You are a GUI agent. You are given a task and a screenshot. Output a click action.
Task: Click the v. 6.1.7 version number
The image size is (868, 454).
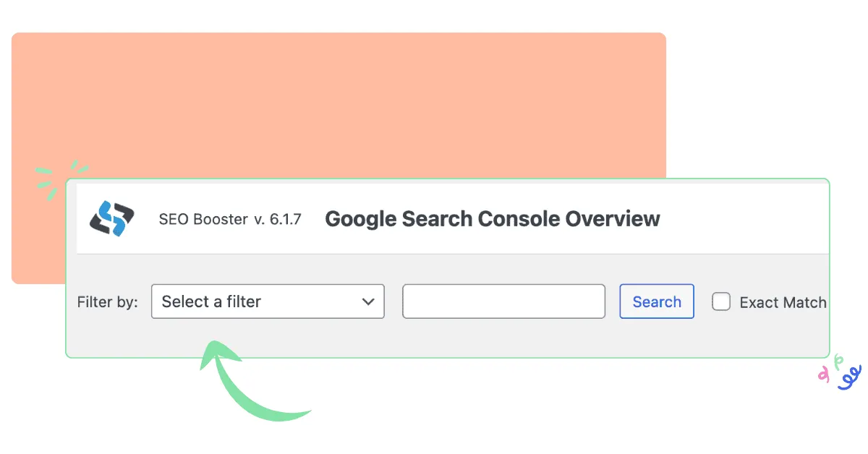278,219
